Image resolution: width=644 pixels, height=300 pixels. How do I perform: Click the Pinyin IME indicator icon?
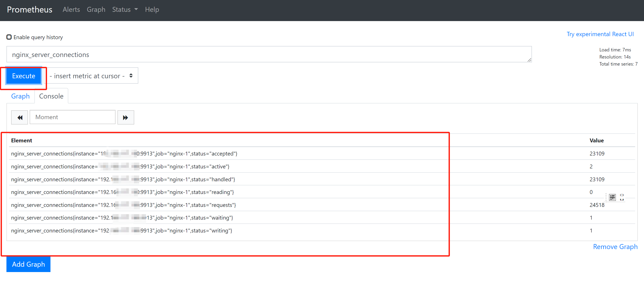[x=612, y=197]
